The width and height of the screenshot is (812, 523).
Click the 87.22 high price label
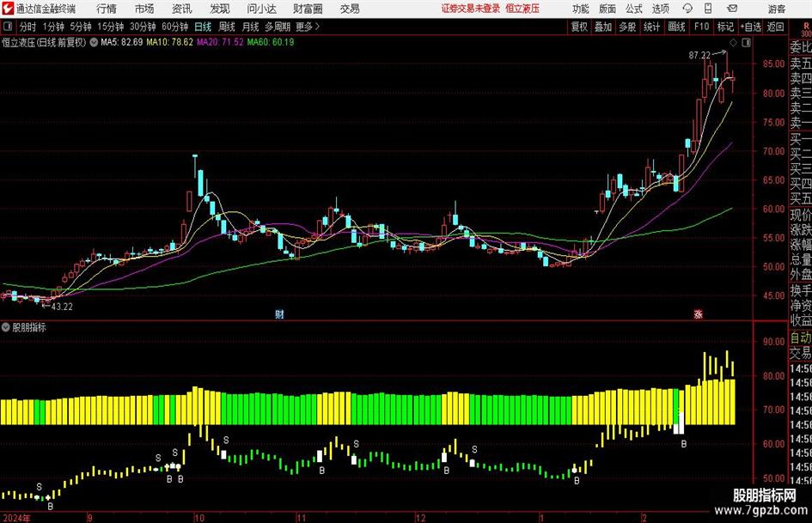coord(699,56)
